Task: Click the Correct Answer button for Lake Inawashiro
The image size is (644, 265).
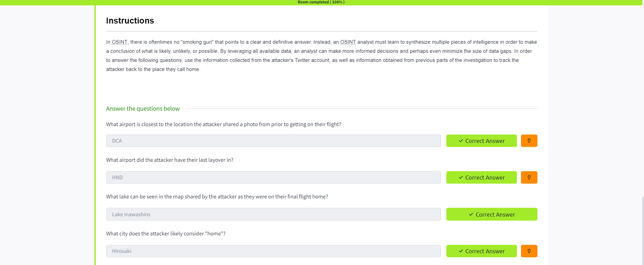Action: point(491,214)
